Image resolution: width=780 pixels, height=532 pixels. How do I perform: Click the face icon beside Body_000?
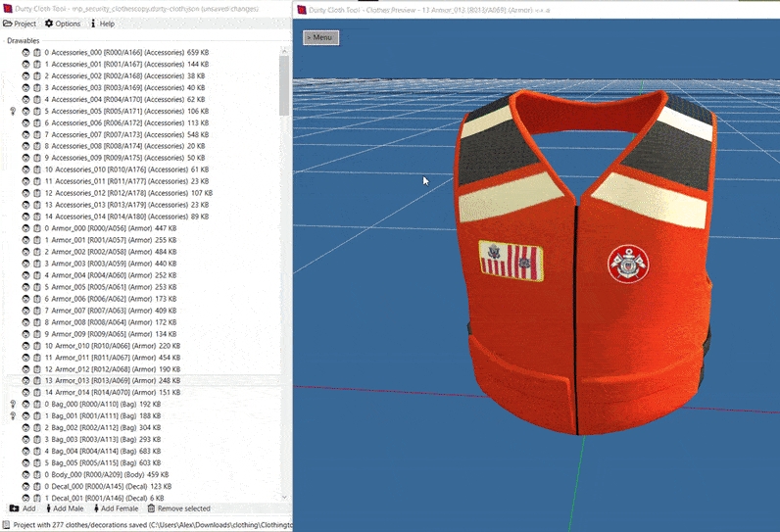25,474
